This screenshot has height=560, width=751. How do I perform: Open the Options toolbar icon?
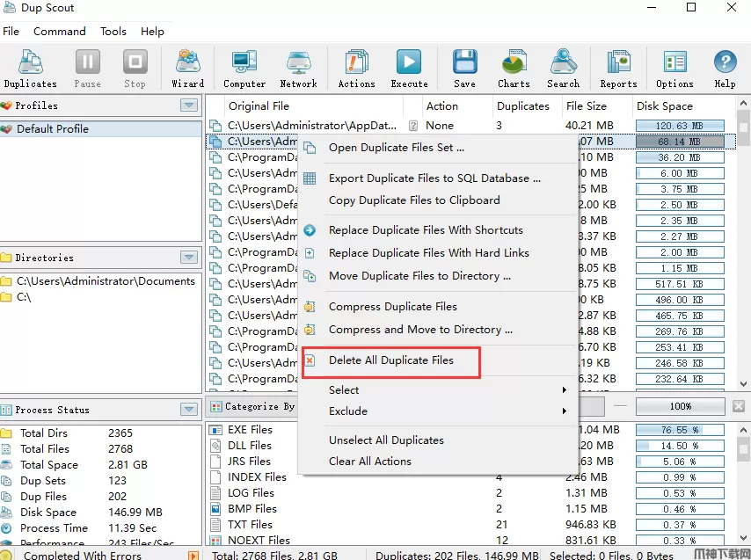coord(674,69)
